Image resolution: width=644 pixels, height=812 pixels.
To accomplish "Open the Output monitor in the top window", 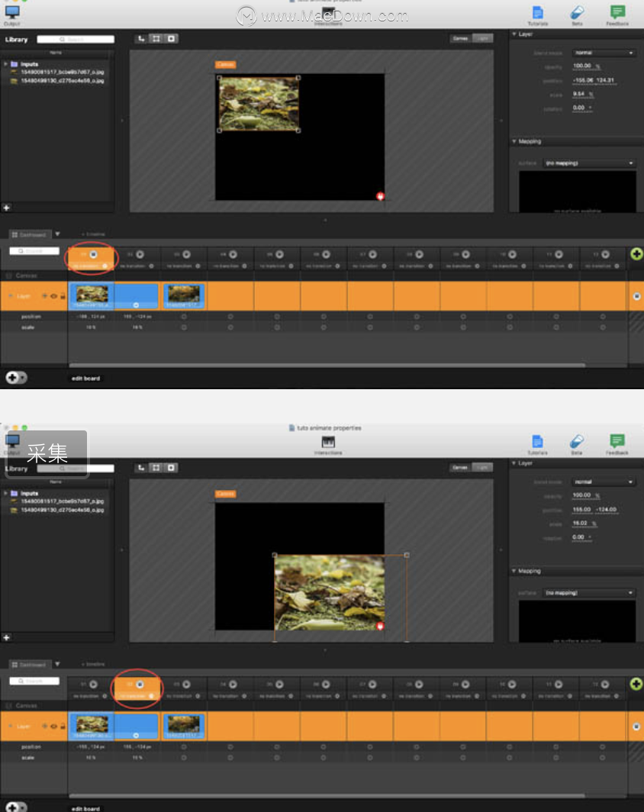I will click(12, 14).
